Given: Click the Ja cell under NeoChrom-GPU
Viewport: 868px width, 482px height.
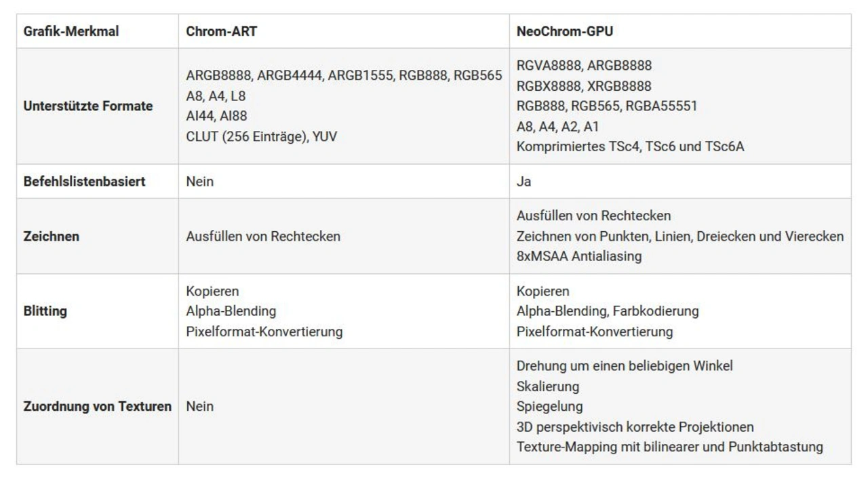Looking at the screenshot, I should pyautogui.click(x=524, y=182).
